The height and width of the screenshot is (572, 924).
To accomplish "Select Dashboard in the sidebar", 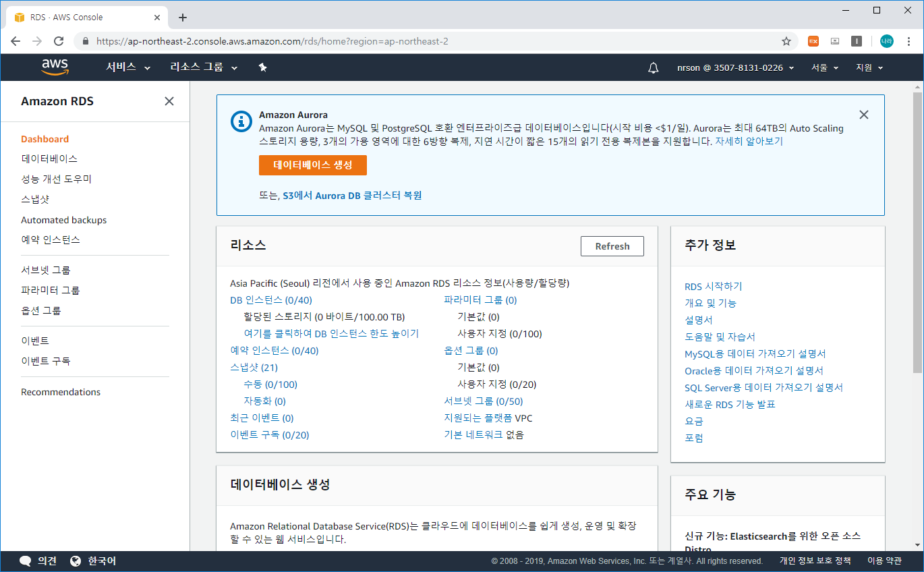I will 45,139.
